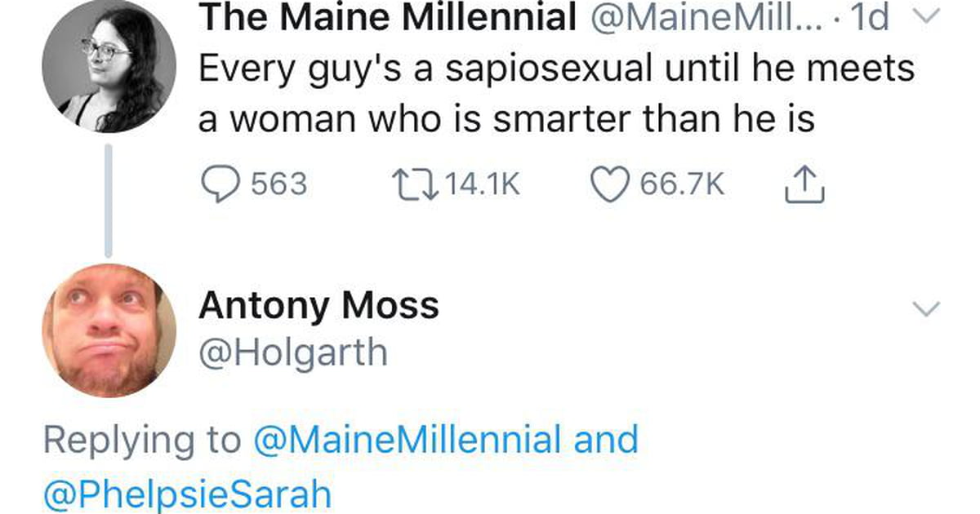The height and width of the screenshot is (514, 980).
Task: Open Antony Moss's profile picture
Action: [109, 330]
